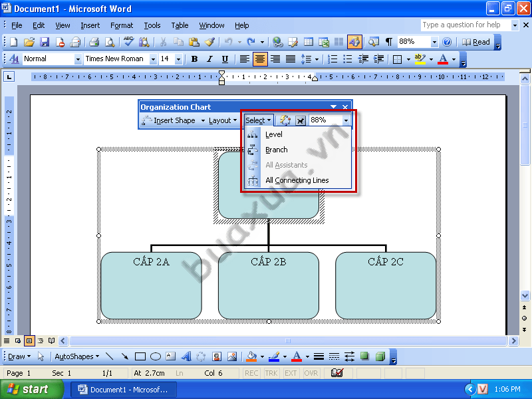Open the Font dropdown Times New Roman
Viewport: 532px width, 399px height.
(x=153, y=59)
